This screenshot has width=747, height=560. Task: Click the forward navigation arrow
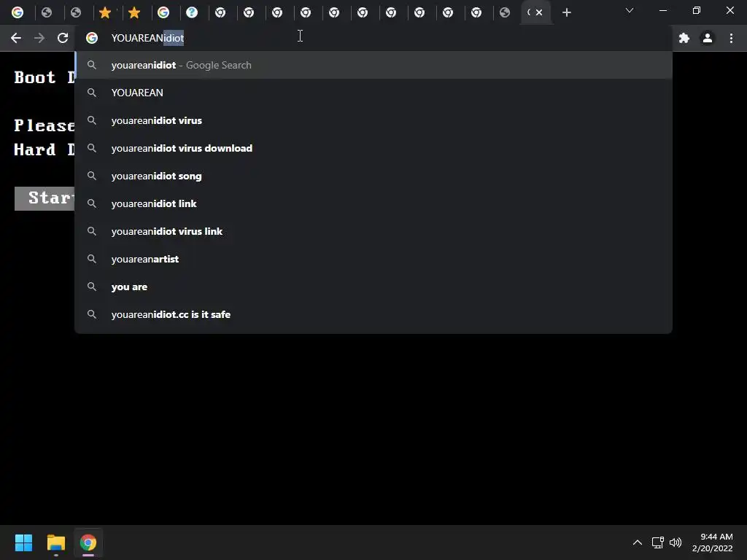pos(39,38)
